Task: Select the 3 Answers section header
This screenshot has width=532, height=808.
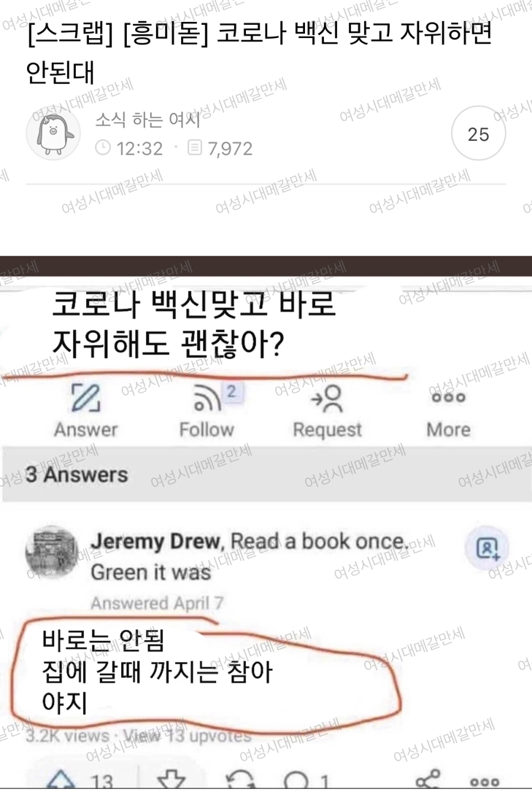Action: pos(267,474)
